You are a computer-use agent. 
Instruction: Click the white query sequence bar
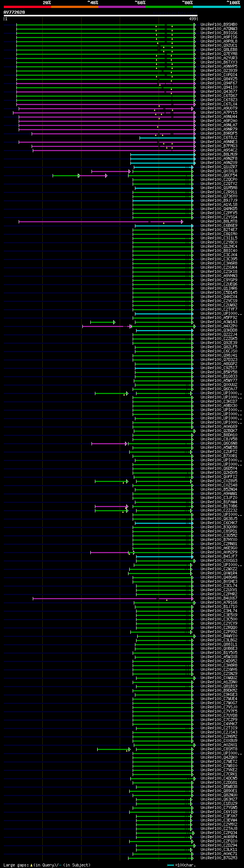click(101, 16)
